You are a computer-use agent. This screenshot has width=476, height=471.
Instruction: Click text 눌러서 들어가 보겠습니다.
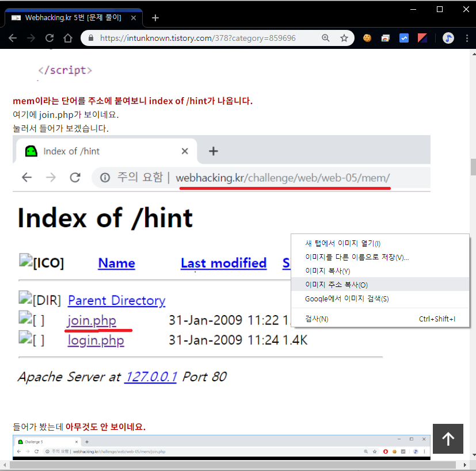click(x=60, y=129)
